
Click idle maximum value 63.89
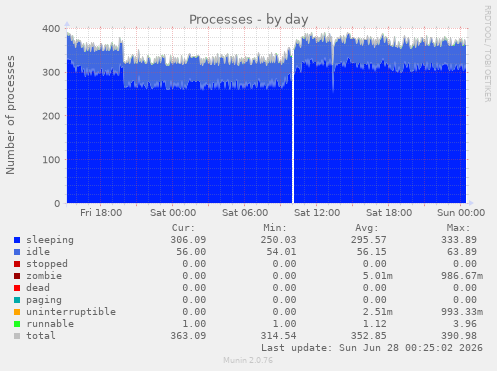(462, 252)
